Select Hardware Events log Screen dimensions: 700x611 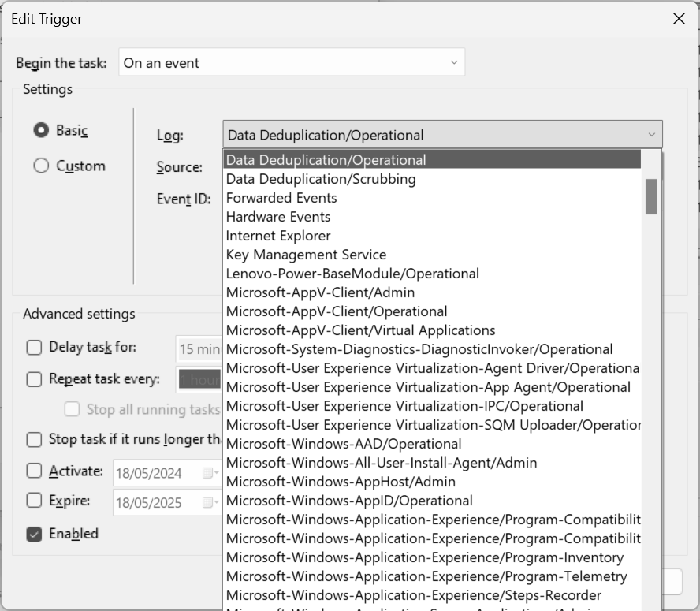pyautogui.click(x=432, y=217)
